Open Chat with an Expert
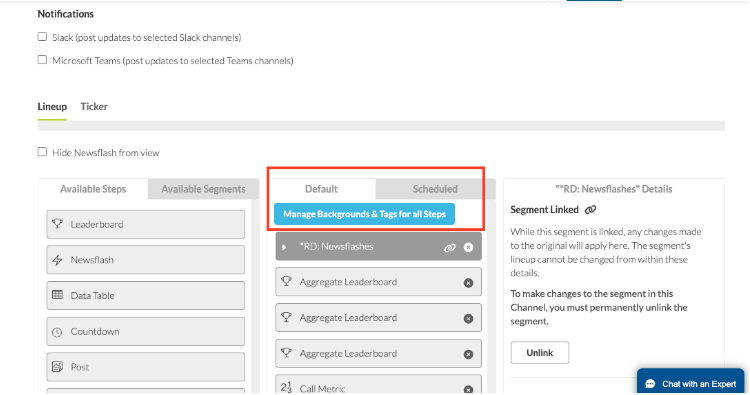The image size is (750, 395). coord(691,382)
